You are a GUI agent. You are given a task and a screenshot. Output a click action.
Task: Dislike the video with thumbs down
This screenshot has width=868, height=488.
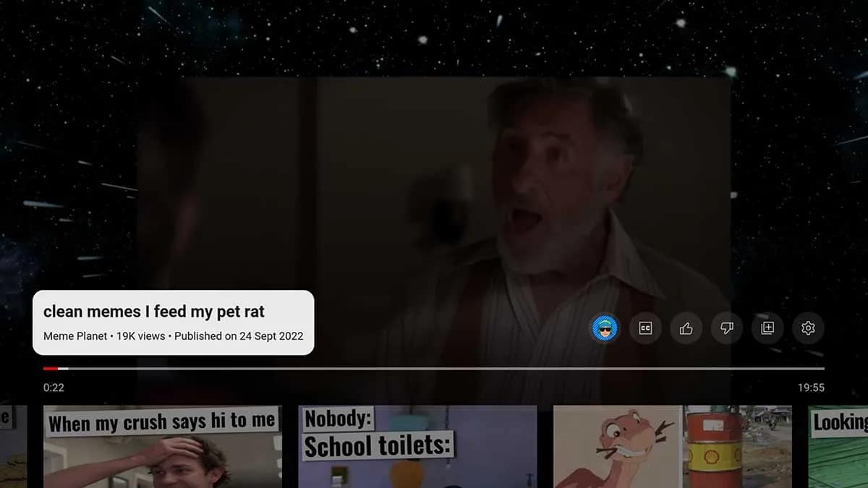pyautogui.click(x=727, y=328)
